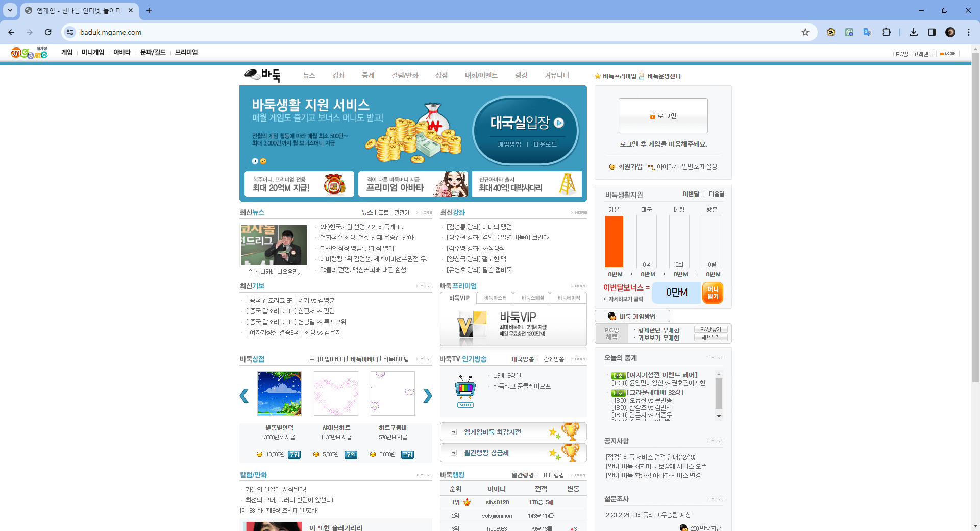Screen dimensions: 980x531
Task: Open the 중계 menu
Action: [368, 75]
